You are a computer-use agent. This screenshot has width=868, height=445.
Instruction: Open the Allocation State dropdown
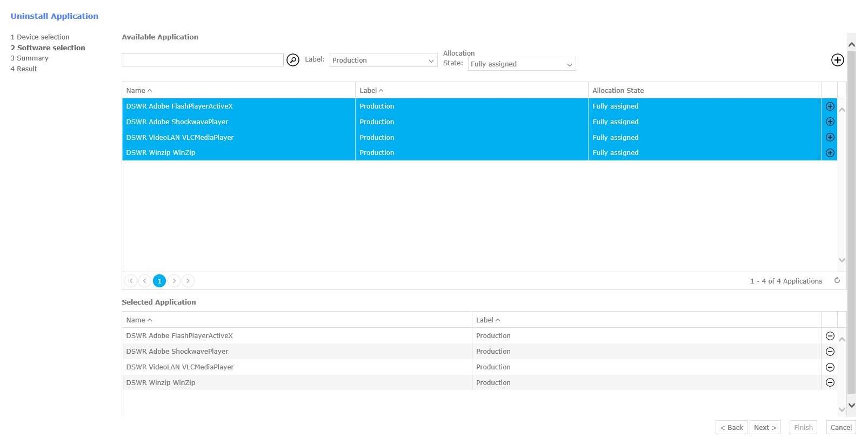click(x=522, y=64)
